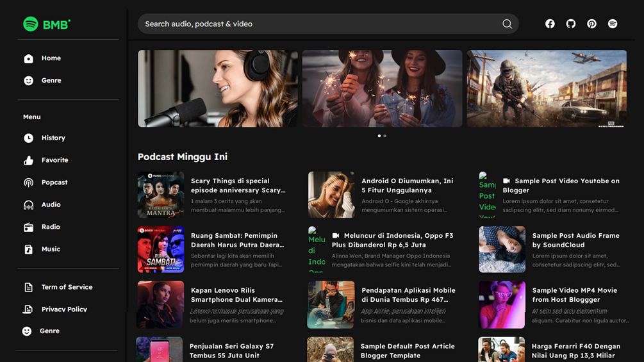The height and width of the screenshot is (362, 644).
Task: Open Term of Service link
Action: click(x=67, y=287)
